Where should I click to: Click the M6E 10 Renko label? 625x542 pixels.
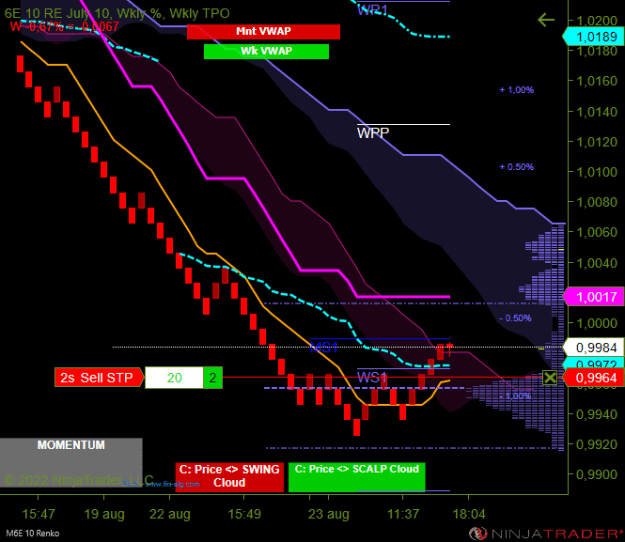(x=33, y=534)
